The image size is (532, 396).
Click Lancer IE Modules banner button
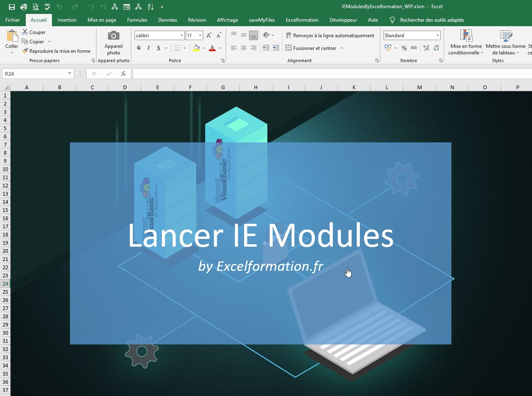pyautogui.click(x=260, y=243)
